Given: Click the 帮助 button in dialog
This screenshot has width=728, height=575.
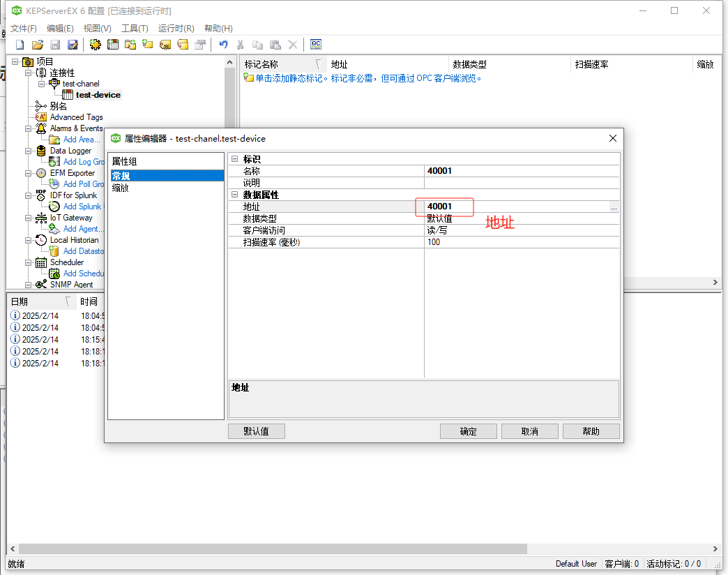Looking at the screenshot, I should (x=591, y=431).
